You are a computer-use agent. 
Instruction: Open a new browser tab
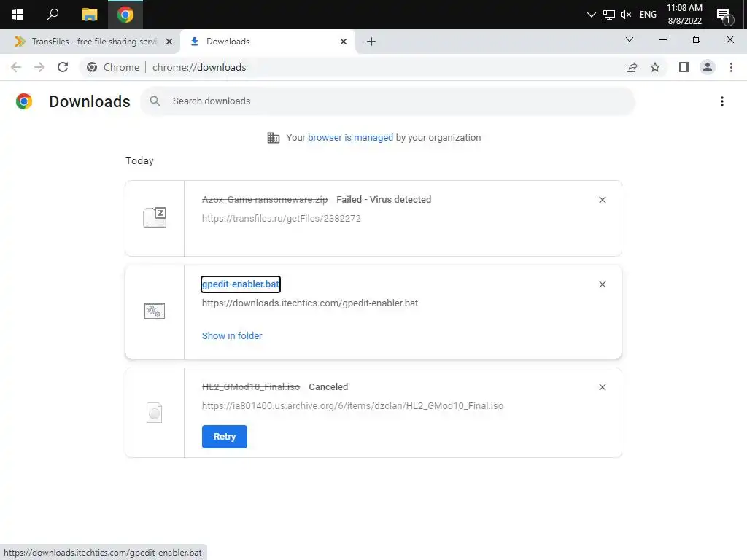(x=371, y=42)
